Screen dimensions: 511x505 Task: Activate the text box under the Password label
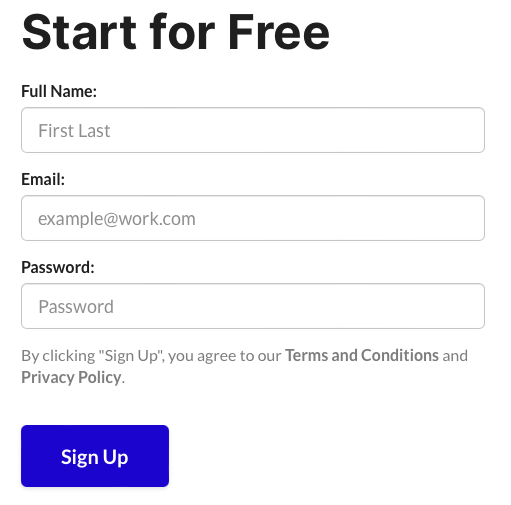point(253,306)
